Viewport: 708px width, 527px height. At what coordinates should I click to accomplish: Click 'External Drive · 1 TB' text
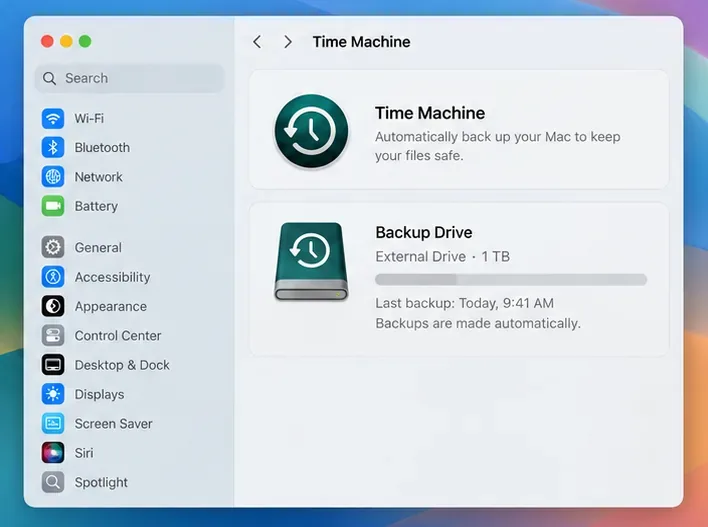(x=442, y=257)
